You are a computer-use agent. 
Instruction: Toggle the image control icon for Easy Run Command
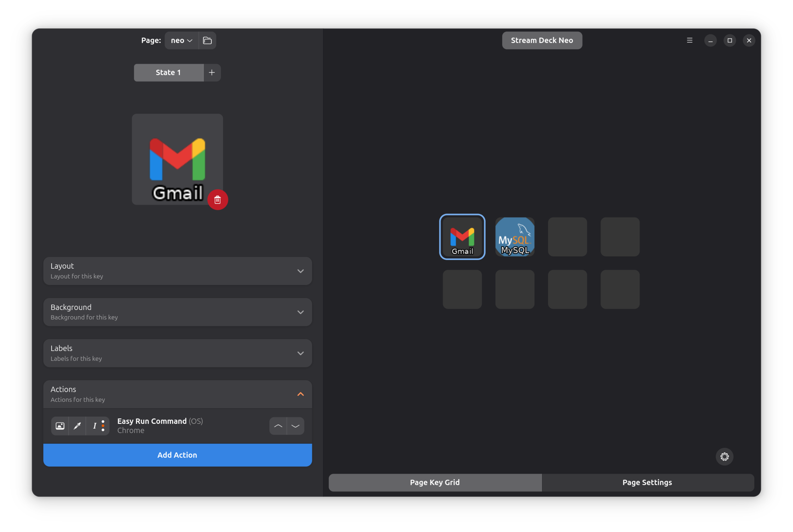[60, 426]
